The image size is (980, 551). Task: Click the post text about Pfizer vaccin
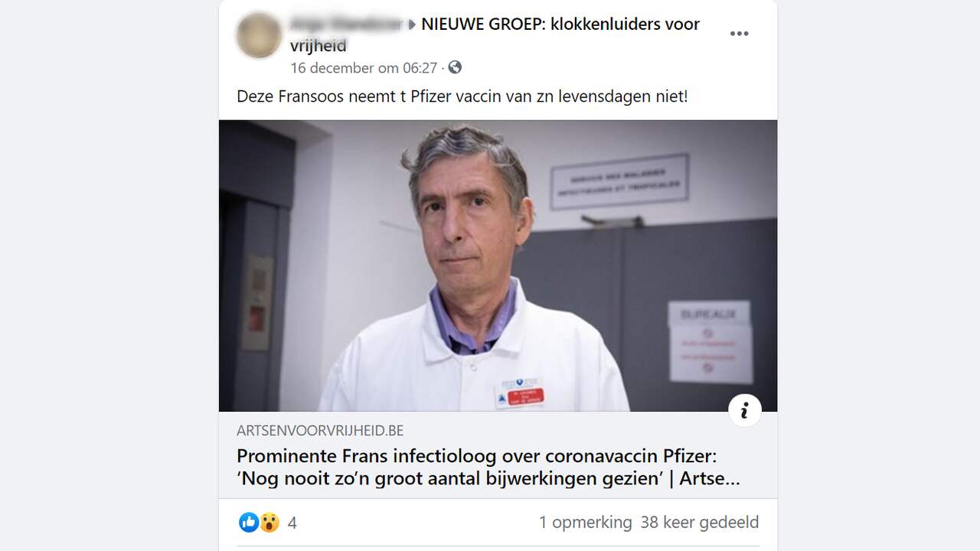(462, 97)
